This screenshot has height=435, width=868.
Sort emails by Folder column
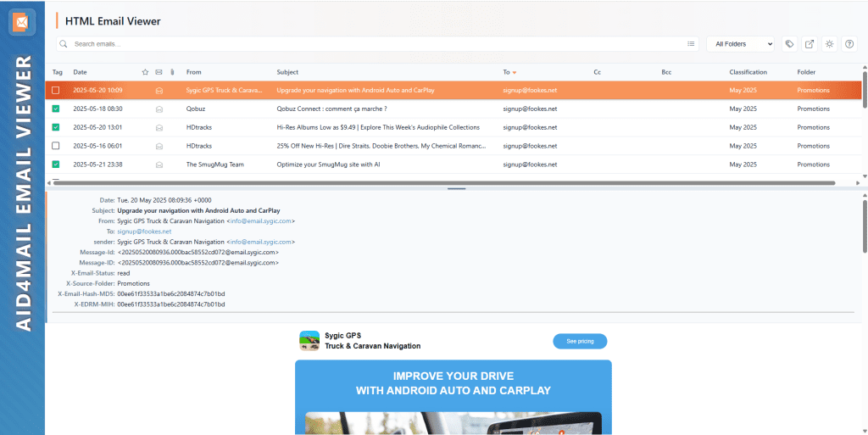pyautogui.click(x=806, y=72)
